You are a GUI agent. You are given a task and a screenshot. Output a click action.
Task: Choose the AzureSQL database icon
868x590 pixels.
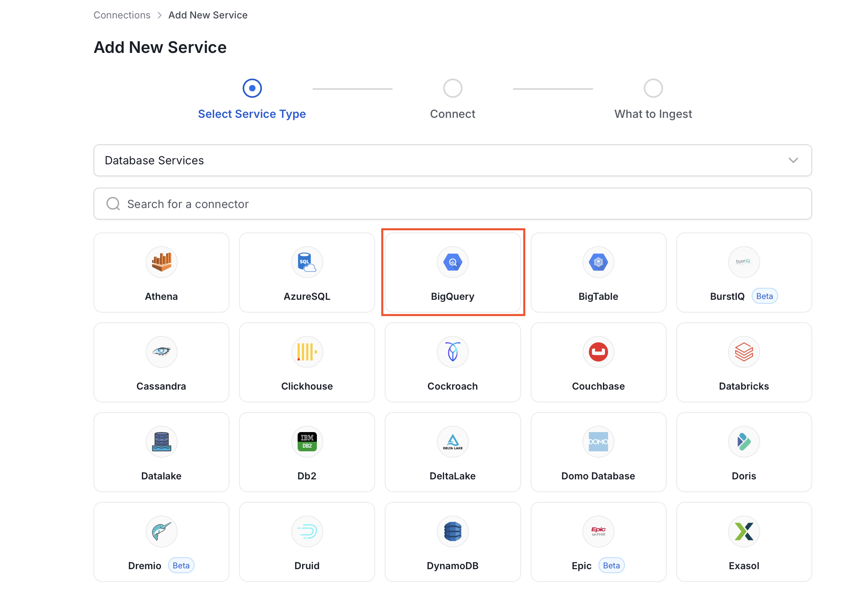(x=307, y=262)
